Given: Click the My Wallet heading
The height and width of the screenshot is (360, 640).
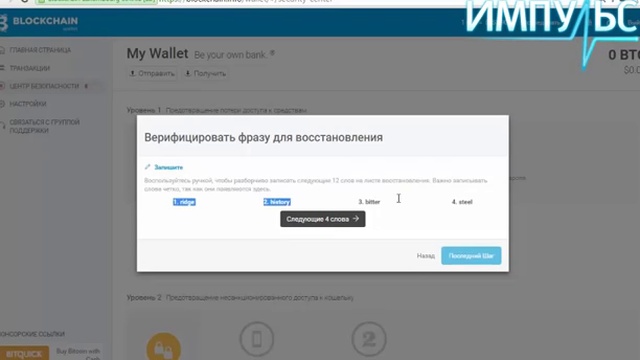Looking at the screenshot, I should pyautogui.click(x=158, y=53).
